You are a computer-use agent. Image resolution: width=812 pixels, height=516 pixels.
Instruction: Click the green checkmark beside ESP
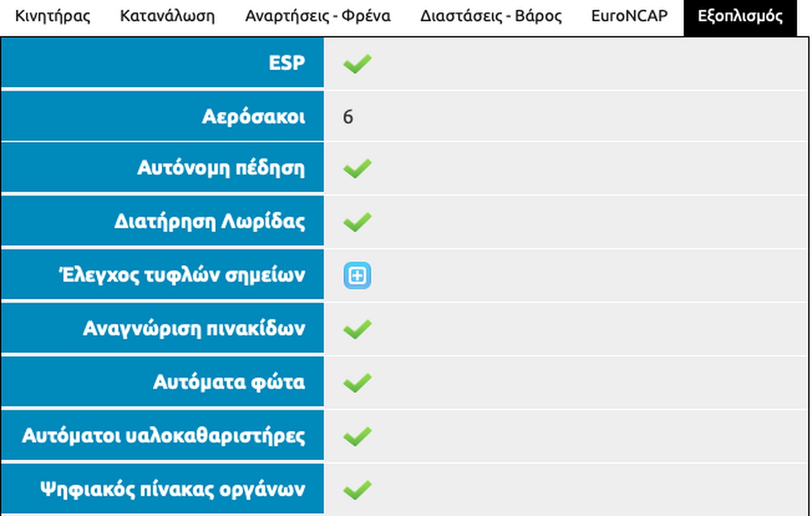[357, 64]
